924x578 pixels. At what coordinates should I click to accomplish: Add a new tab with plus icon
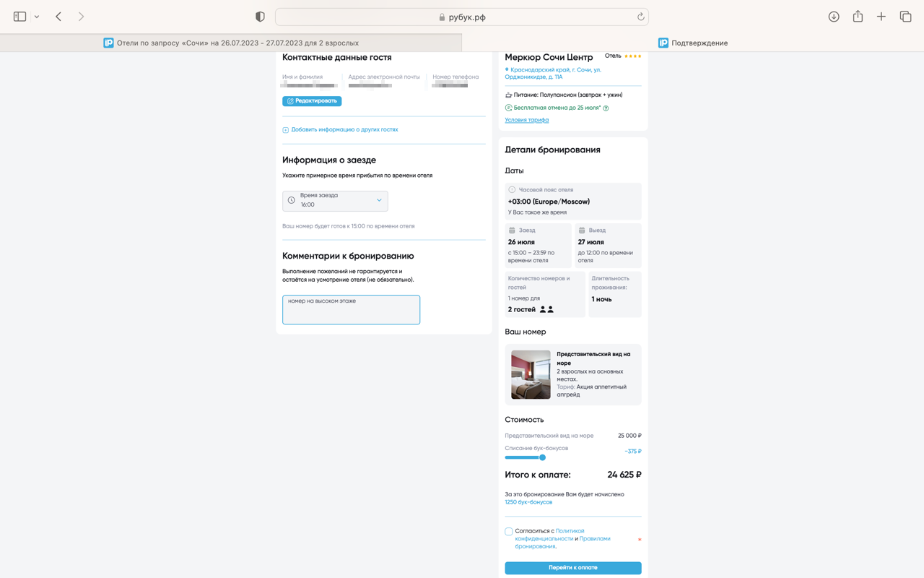[881, 17]
